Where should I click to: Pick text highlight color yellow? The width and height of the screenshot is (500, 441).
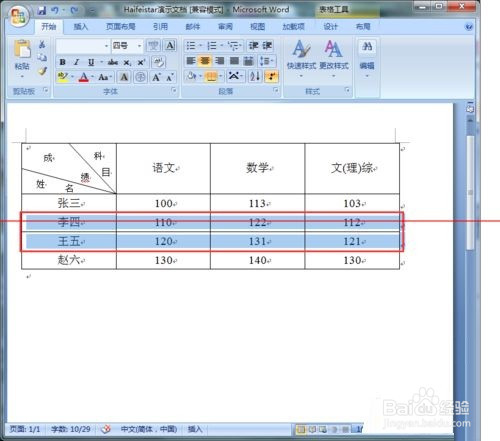tap(62, 77)
